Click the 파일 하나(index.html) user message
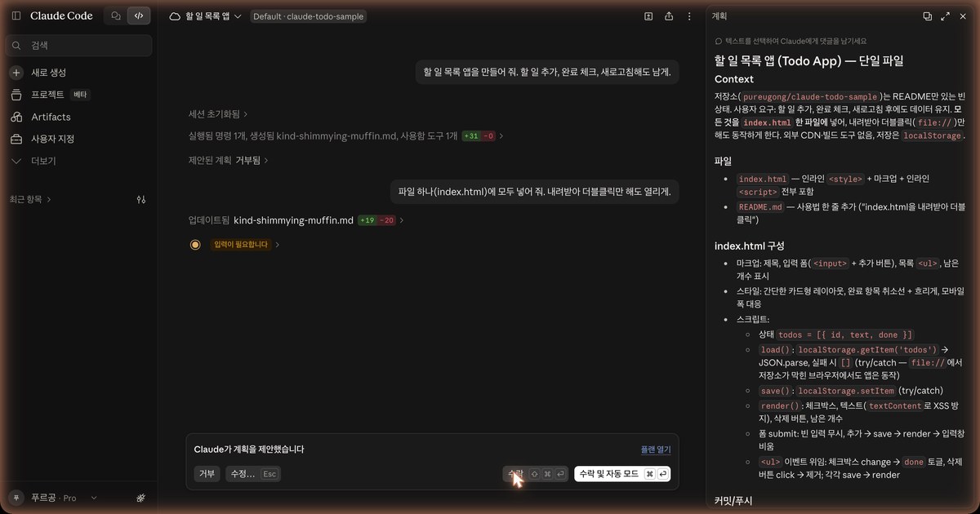 pyautogui.click(x=534, y=193)
